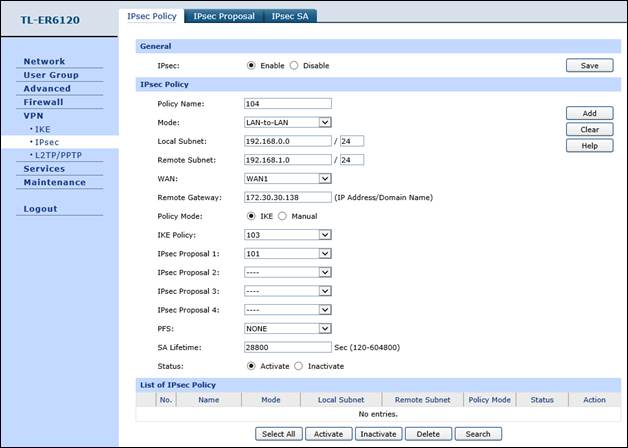Expand the WAN dropdown list
The image size is (628, 448).
(287, 179)
